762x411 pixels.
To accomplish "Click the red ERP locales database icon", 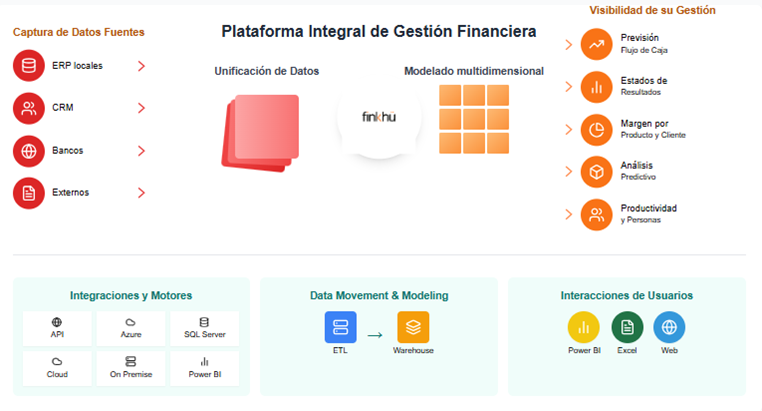I will tap(29, 66).
